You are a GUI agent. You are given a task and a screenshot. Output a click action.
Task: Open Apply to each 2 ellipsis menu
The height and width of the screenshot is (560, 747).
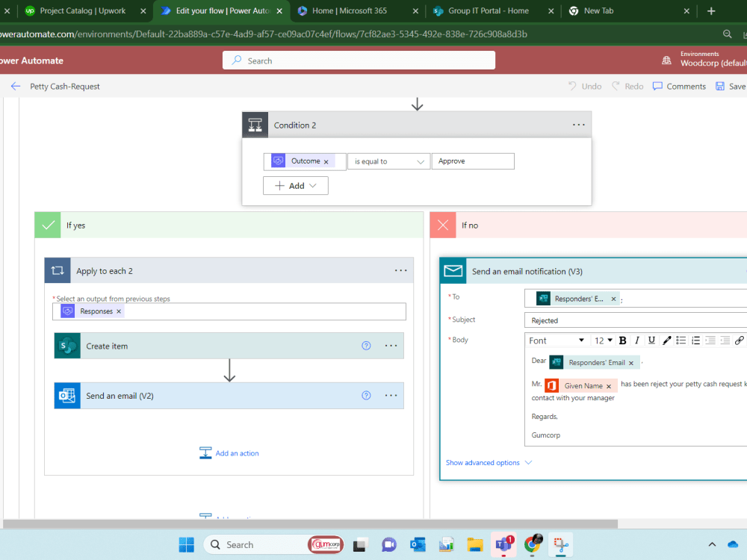[400, 270]
